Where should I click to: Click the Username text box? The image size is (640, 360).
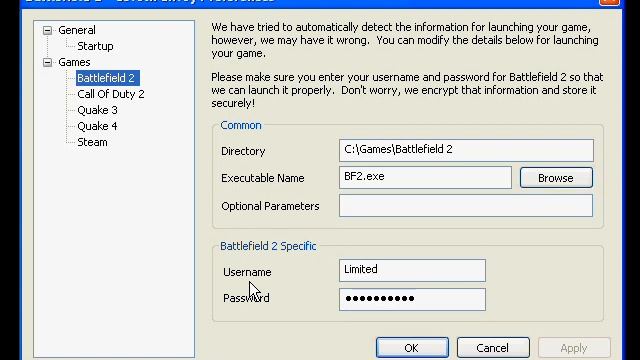[412, 270]
